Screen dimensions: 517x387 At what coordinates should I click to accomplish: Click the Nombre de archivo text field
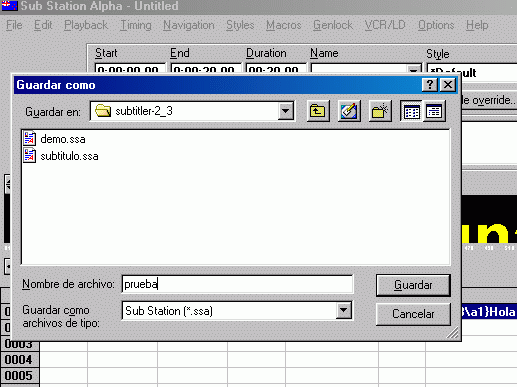(237, 284)
